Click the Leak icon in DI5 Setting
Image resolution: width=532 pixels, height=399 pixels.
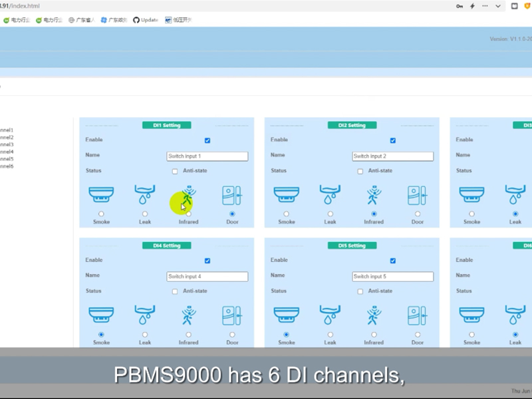tap(331, 315)
